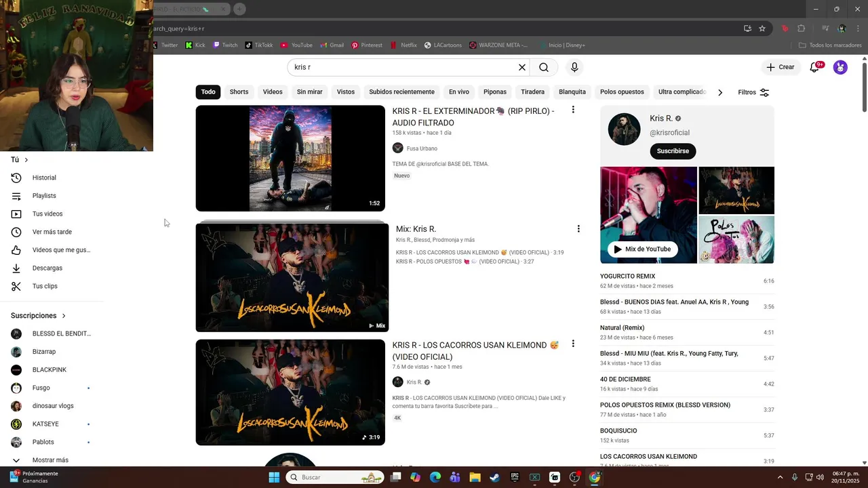Select the Polos opuestos chip
The height and width of the screenshot is (488, 868).
tap(622, 92)
